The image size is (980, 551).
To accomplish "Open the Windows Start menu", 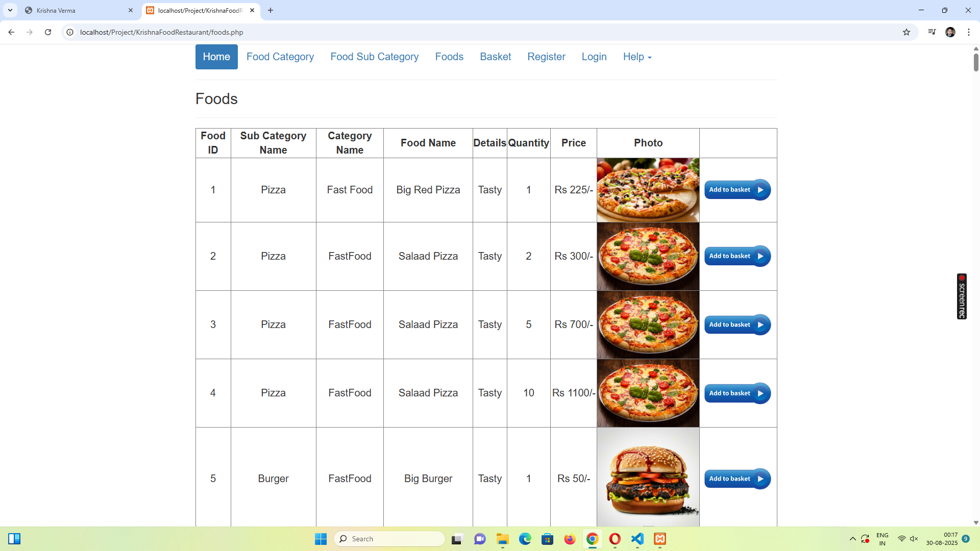I will (x=321, y=539).
